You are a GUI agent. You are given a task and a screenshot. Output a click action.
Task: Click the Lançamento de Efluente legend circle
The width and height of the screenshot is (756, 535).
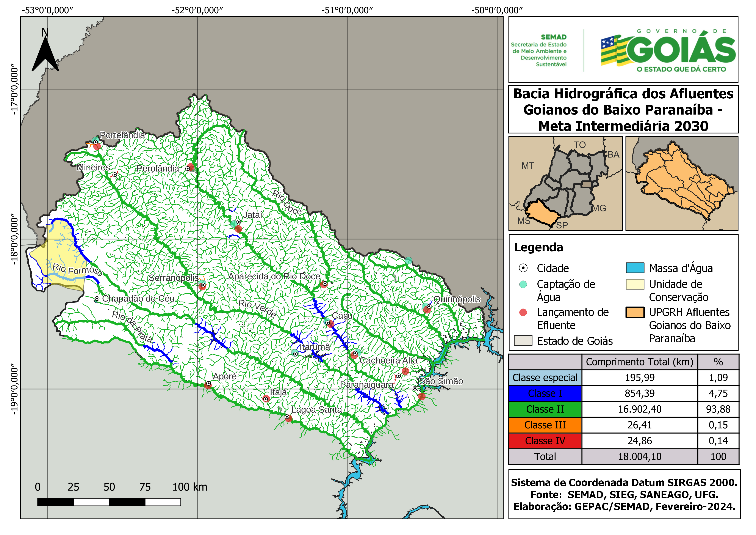pos(523,312)
